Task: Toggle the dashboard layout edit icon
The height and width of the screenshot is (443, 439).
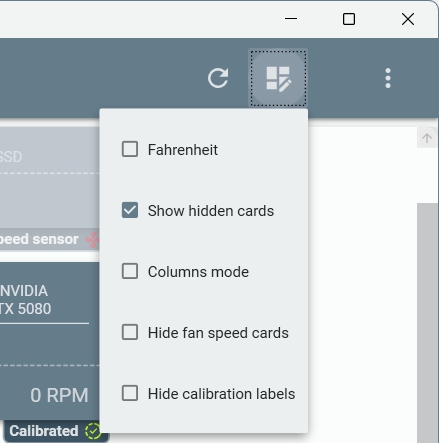Action: 278,78
